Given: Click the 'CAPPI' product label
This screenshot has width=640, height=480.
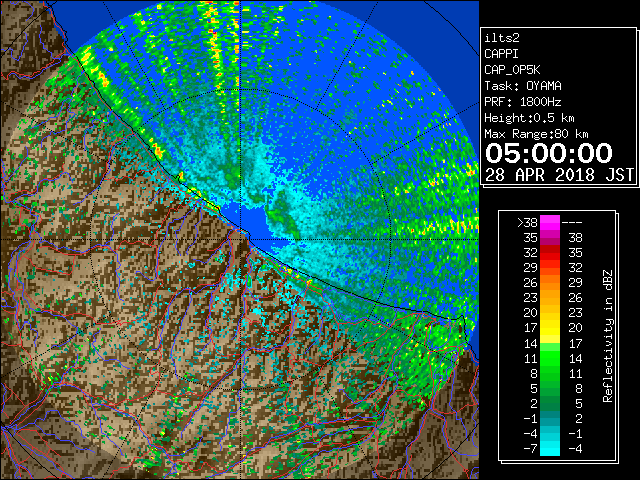Looking at the screenshot, I should point(501,54).
